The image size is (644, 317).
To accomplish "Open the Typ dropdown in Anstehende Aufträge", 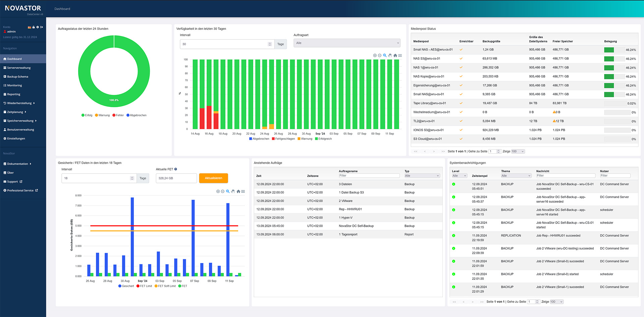I will click(x=422, y=175).
